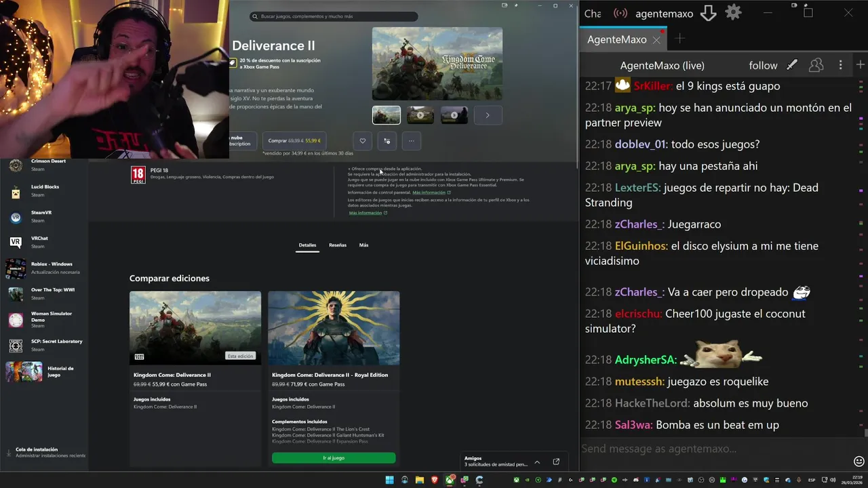Add game to wishlist with heart icon
Image resolution: width=868 pixels, height=488 pixels.
point(362,141)
